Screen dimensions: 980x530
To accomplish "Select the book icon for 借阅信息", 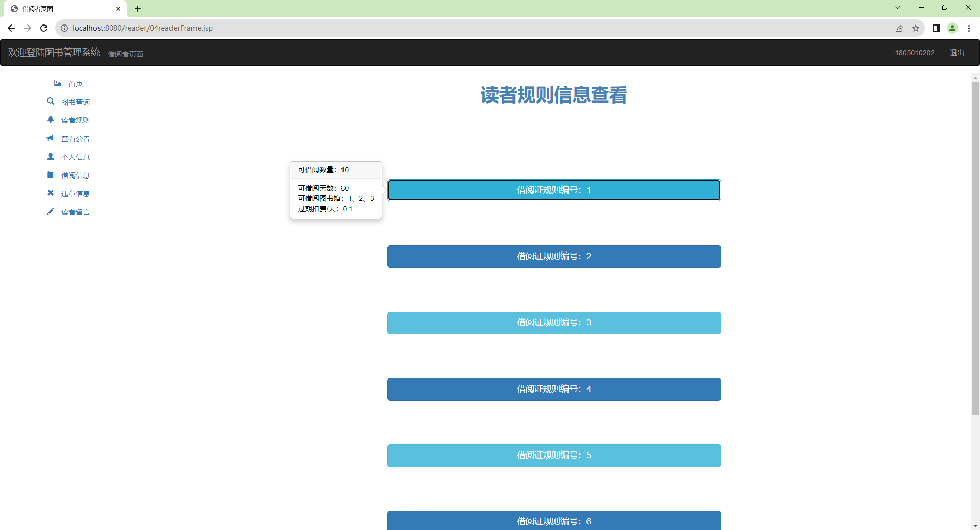I will (51, 174).
